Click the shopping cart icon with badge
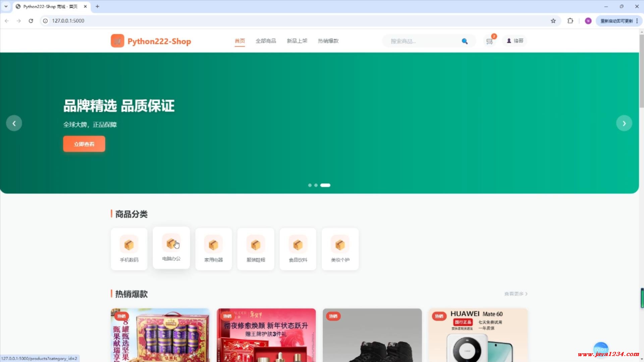The image size is (644, 362). point(489,41)
